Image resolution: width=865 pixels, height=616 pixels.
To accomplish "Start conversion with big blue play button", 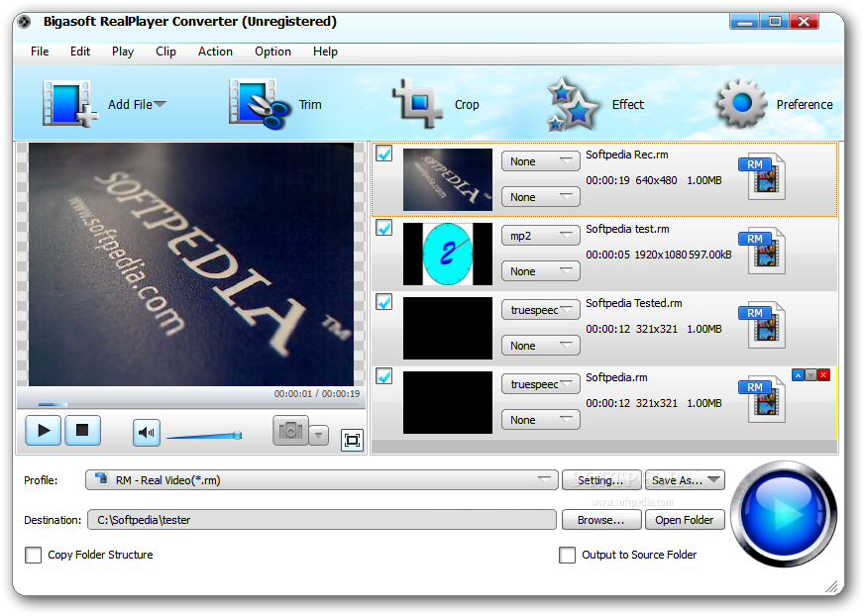I will [784, 513].
